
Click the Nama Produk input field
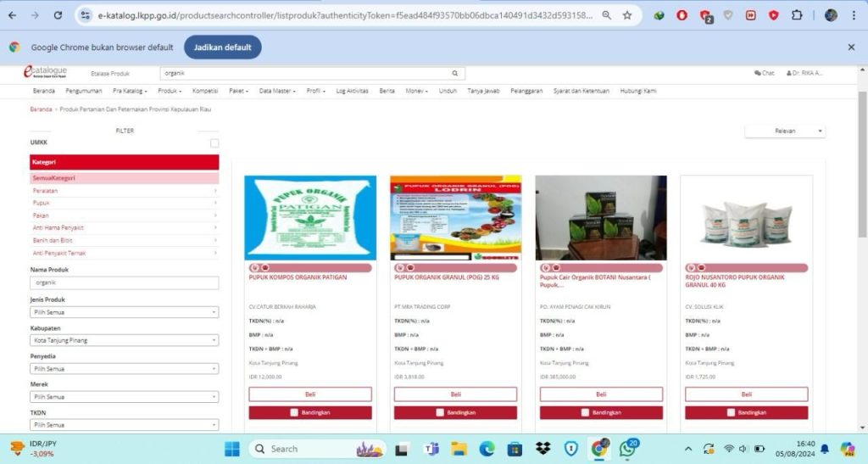(125, 283)
